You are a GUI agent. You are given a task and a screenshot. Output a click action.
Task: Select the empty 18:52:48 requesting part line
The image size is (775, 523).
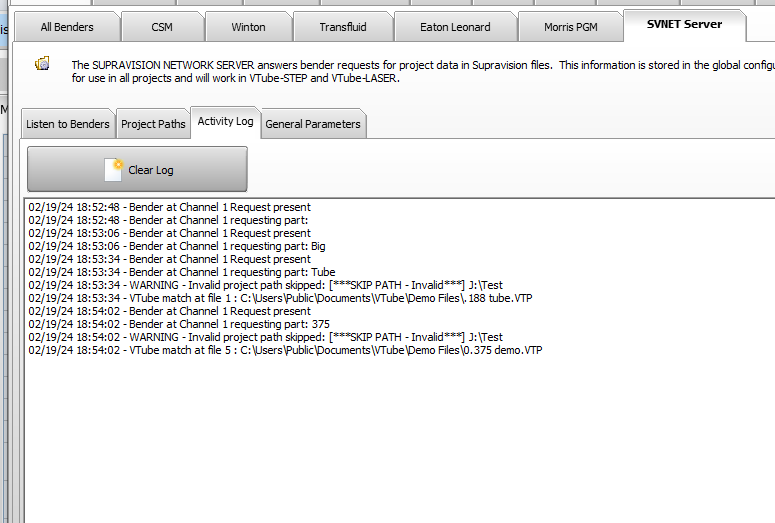click(x=168, y=220)
